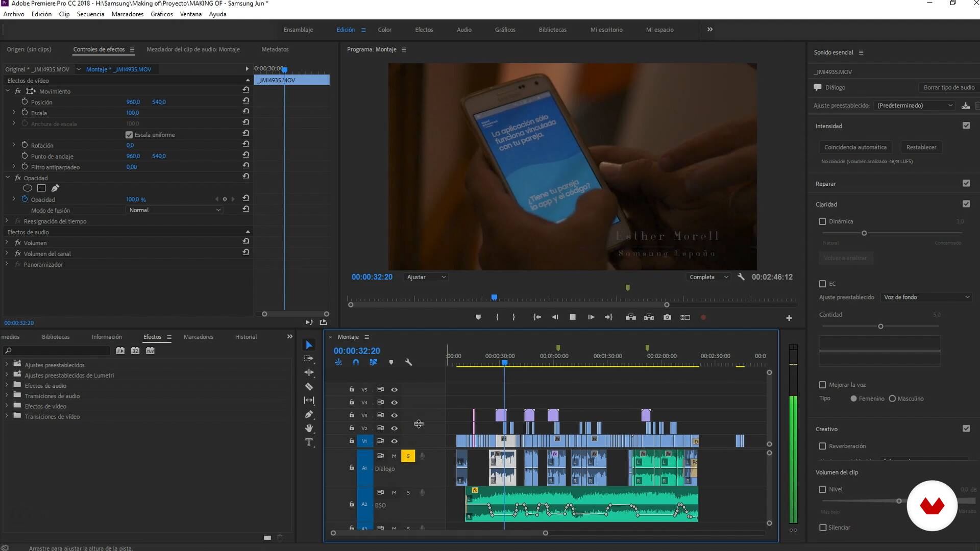Expand the Transiciones de vídeo folder
Image resolution: width=980 pixels, height=551 pixels.
pyautogui.click(x=7, y=416)
